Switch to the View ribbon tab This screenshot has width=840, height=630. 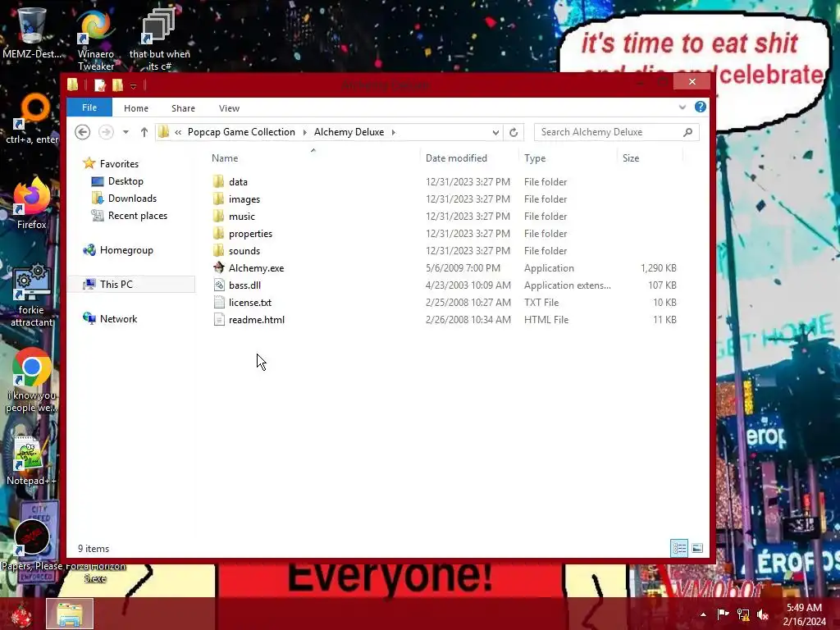click(x=229, y=108)
